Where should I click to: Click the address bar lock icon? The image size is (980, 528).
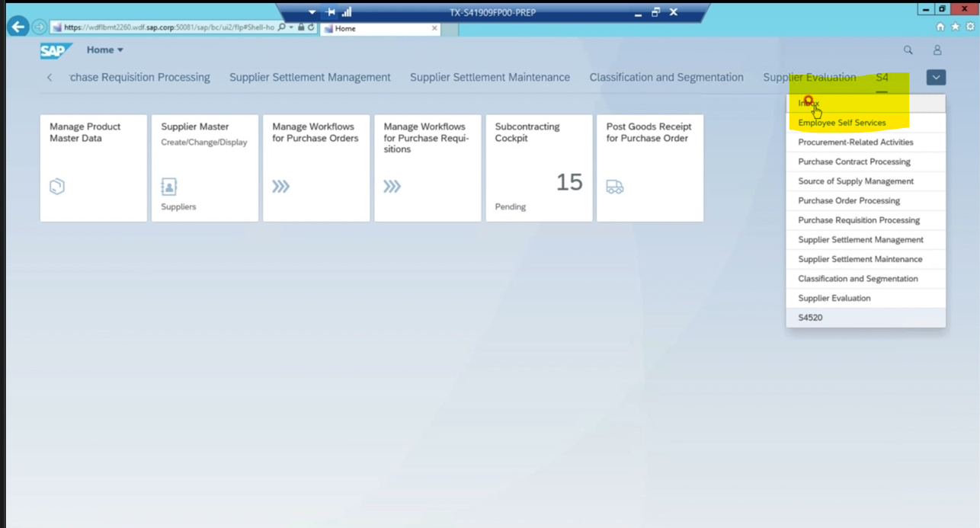click(301, 27)
